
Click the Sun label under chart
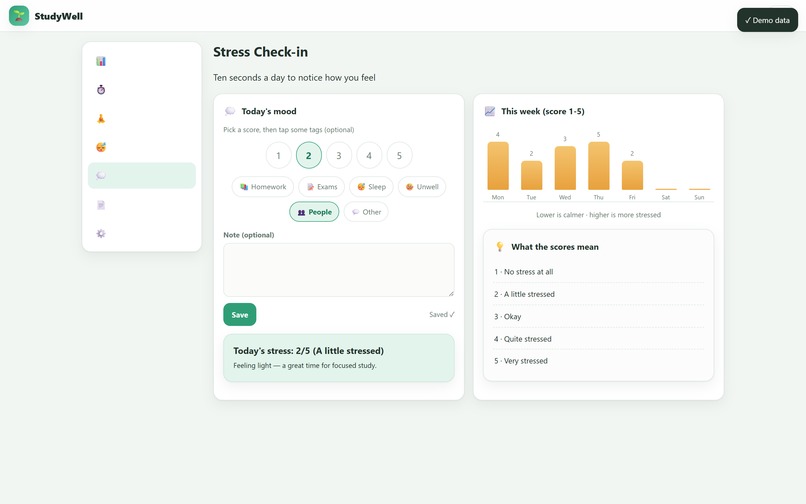click(x=699, y=197)
